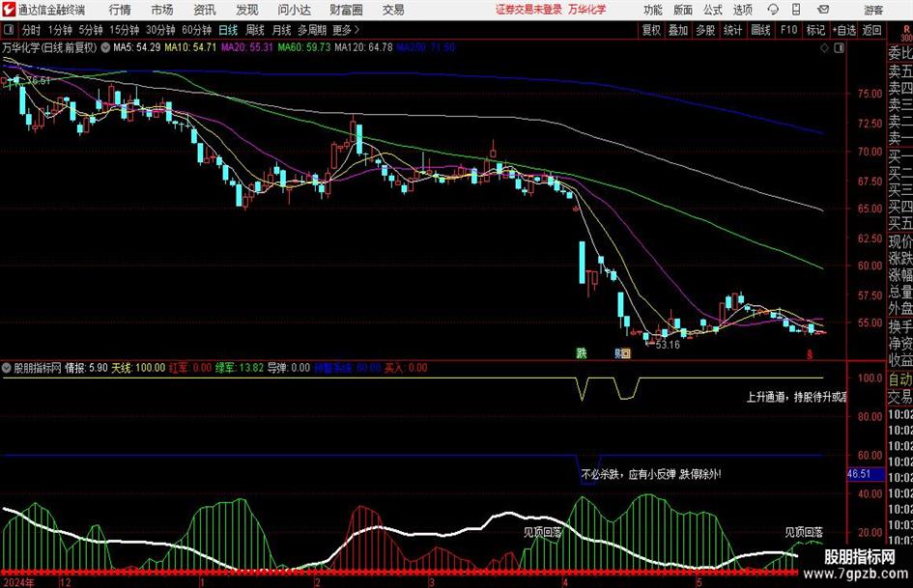Open the 选项 menu

742,10
